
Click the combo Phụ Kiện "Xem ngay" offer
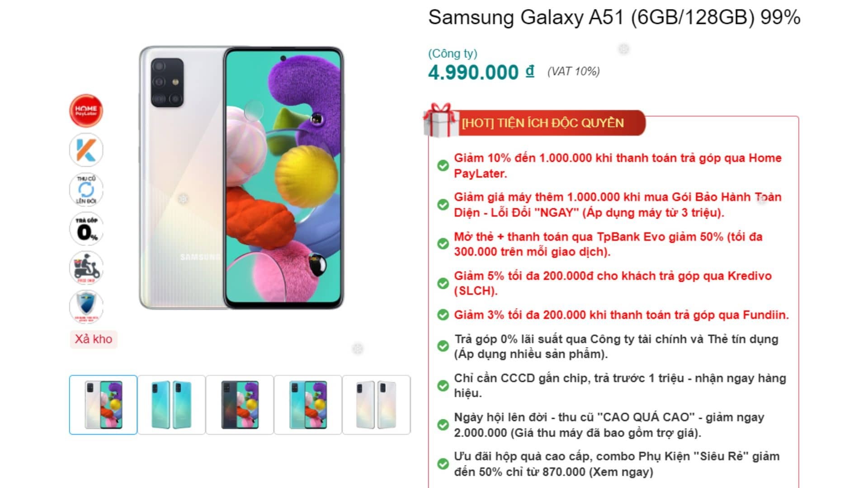pyautogui.click(x=617, y=464)
